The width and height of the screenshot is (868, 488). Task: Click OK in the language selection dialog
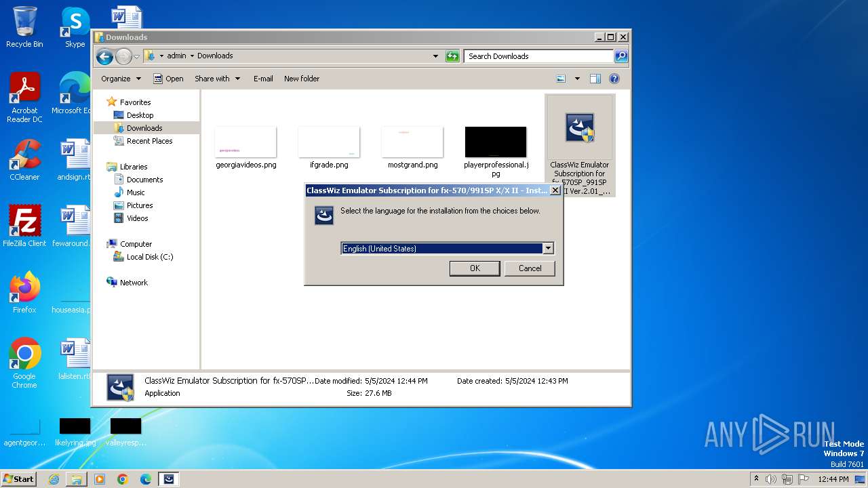click(475, 268)
